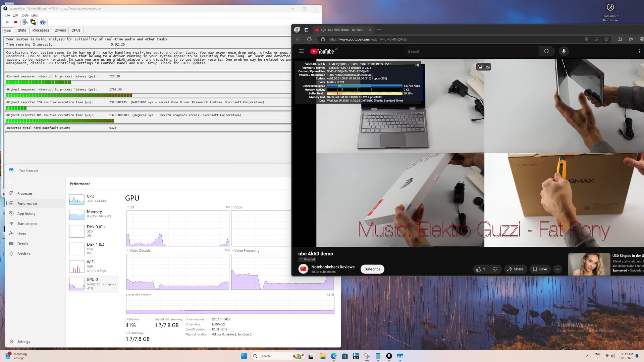644x362 pixels.
Task: Open the Tools menu in LatencyMon
Action: (25, 15)
